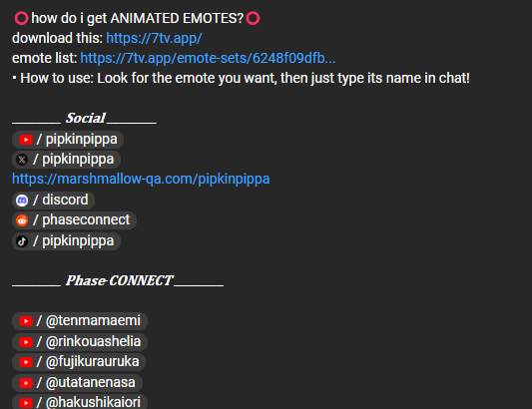Open the marshmallow-qa.com/pipkinpippa link

141,179
